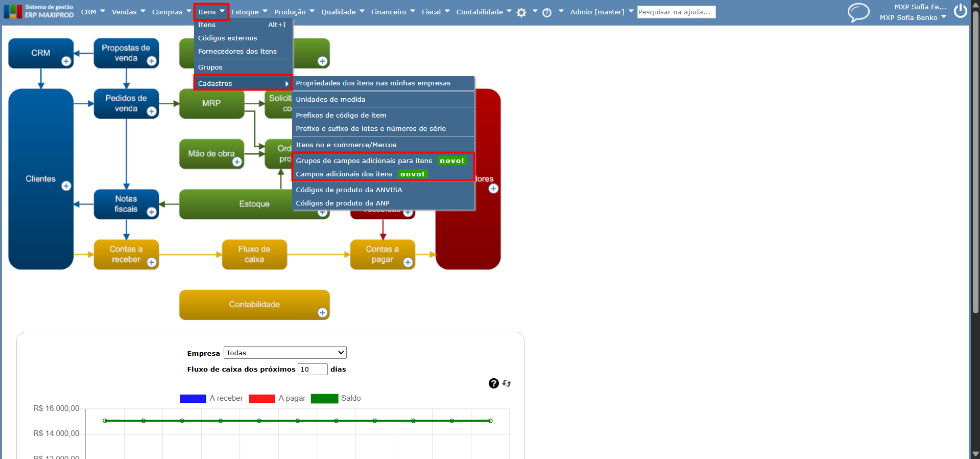Click plus icon on Notas fiscais

coord(152,212)
